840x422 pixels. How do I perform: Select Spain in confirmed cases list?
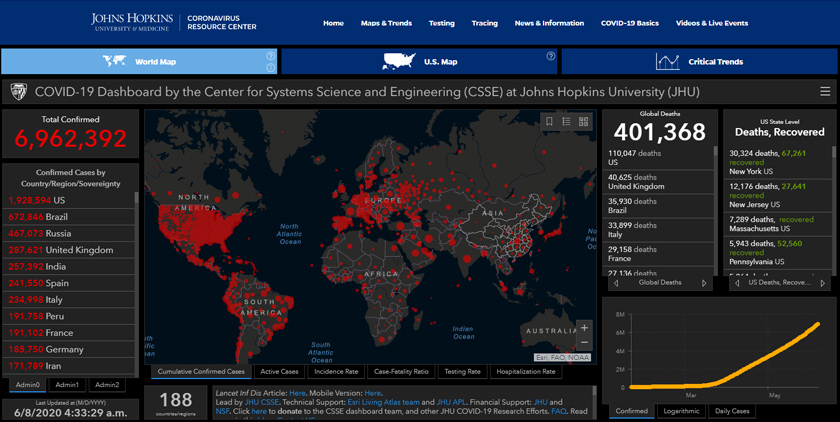tap(69, 283)
